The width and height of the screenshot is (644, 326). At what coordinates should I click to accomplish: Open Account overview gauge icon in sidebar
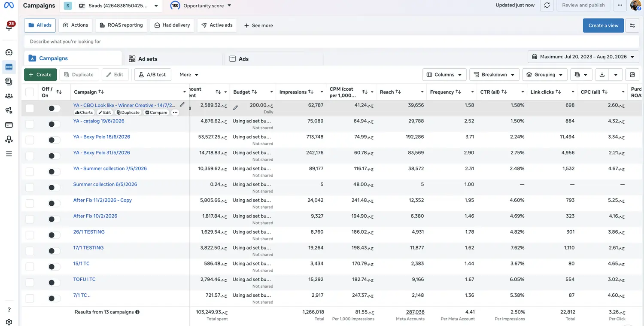coord(9,52)
